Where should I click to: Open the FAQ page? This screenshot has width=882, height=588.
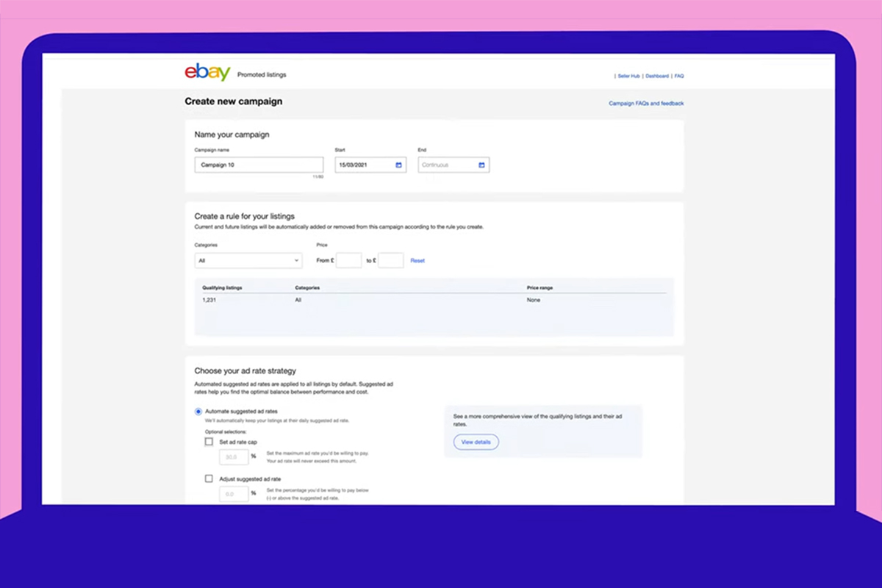point(678,76)
